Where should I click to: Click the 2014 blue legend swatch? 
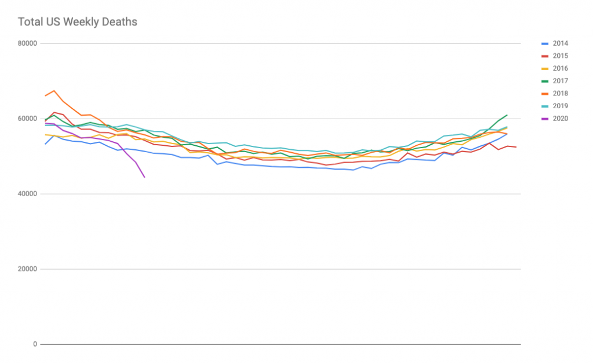pos(544,44)
